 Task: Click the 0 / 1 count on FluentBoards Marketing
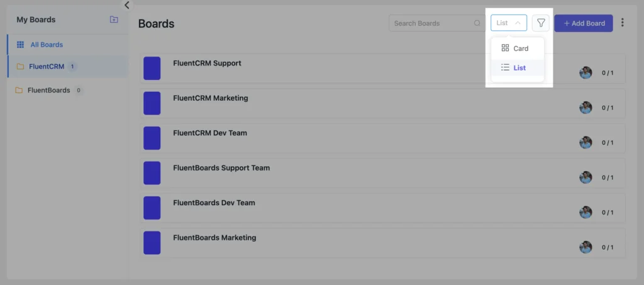[x=608, y=248]
